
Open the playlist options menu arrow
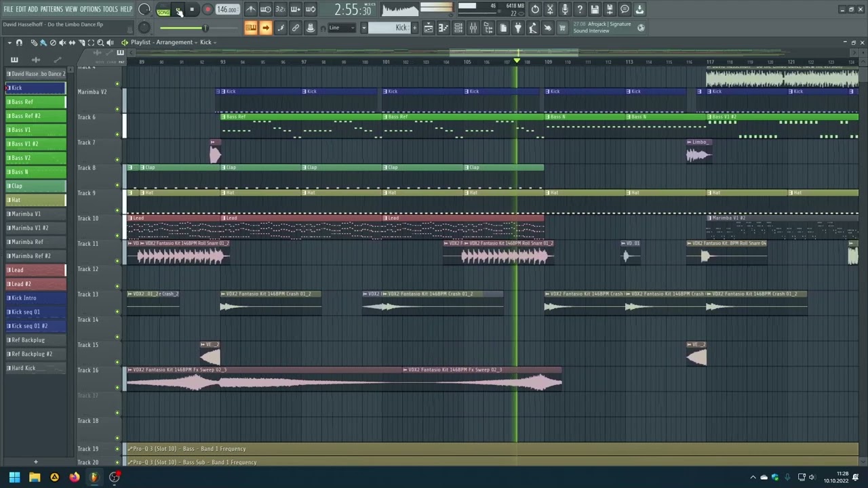[9, 42]
